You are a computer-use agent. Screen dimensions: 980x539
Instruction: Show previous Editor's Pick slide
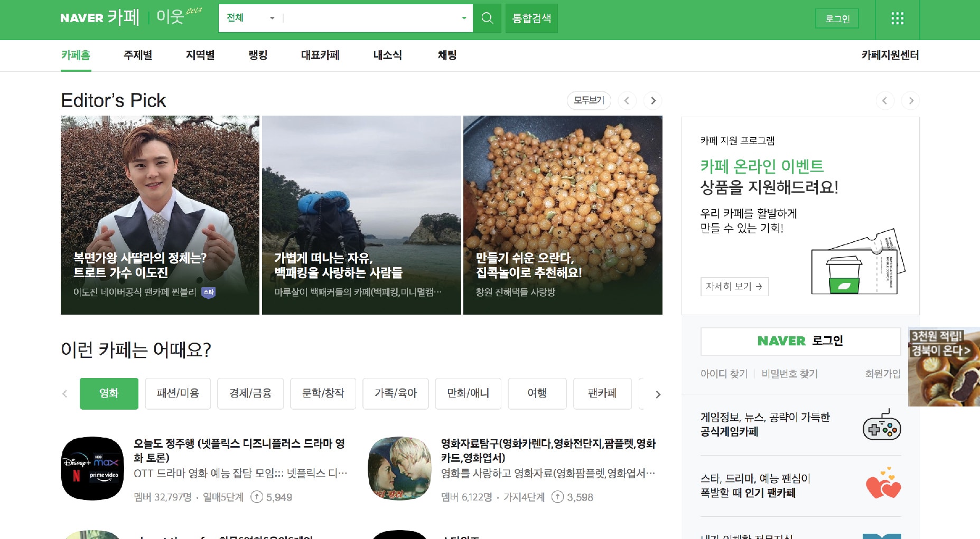point(627,100)
